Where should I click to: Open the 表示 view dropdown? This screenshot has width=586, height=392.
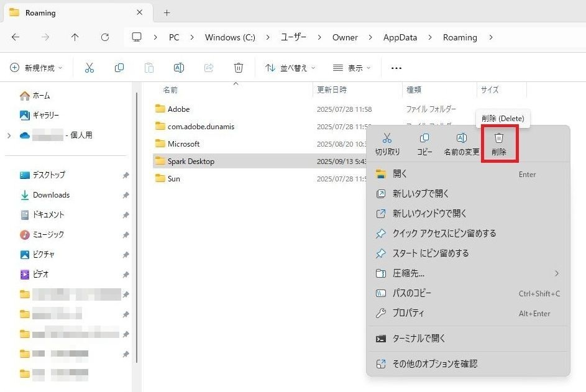[x=351, y=68]
